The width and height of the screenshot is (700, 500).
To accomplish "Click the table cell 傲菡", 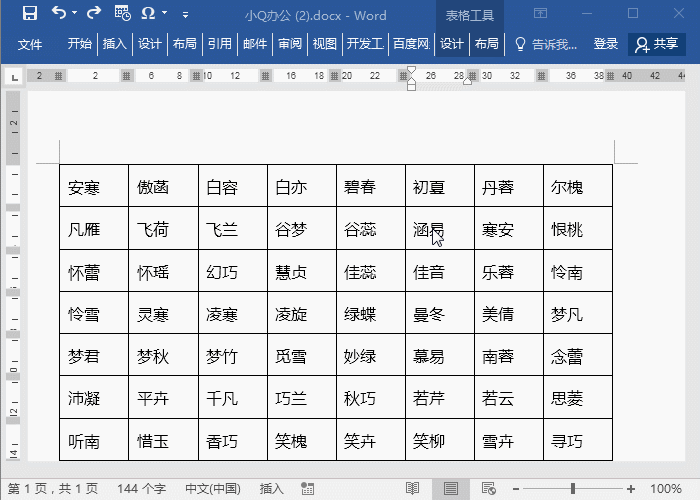I will coord(163,186).
